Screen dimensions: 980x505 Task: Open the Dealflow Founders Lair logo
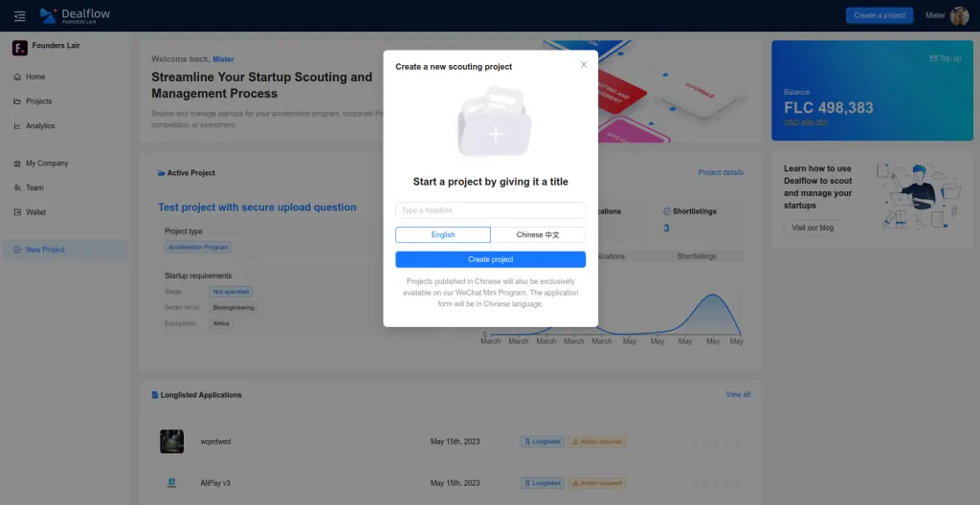click(75, 15)
